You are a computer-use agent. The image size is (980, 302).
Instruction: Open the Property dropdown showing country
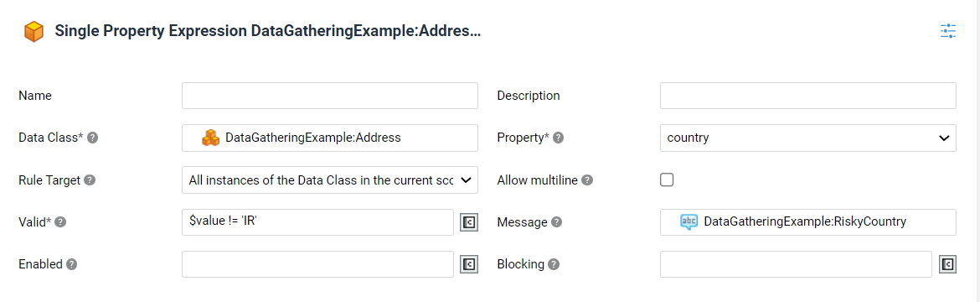tap(808, 138)
